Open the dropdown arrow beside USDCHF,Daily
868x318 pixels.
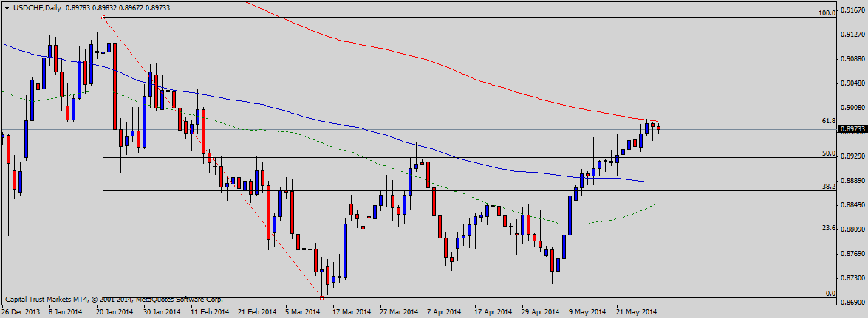click(x=7, y=7)
